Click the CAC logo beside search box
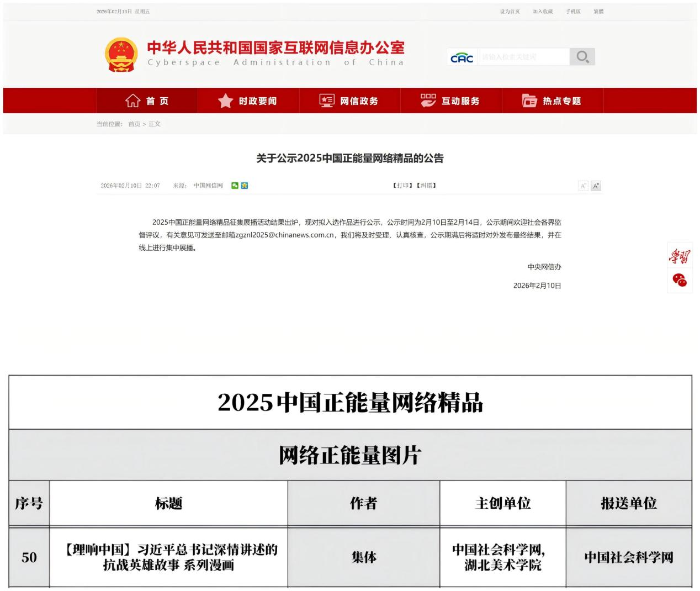This screenshot has width=700, height=591. click(462, 57)
